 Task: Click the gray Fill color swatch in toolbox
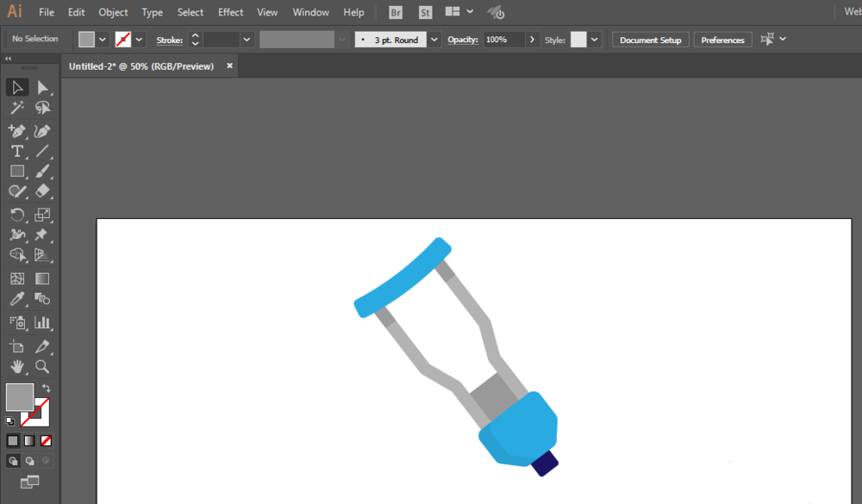(x=19, y=397)
